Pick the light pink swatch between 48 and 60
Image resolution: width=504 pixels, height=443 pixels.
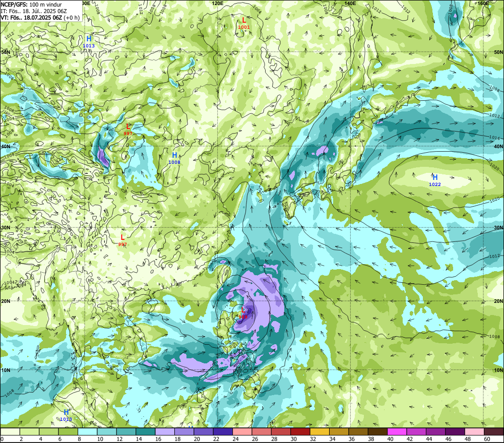[x=474, y=431]
